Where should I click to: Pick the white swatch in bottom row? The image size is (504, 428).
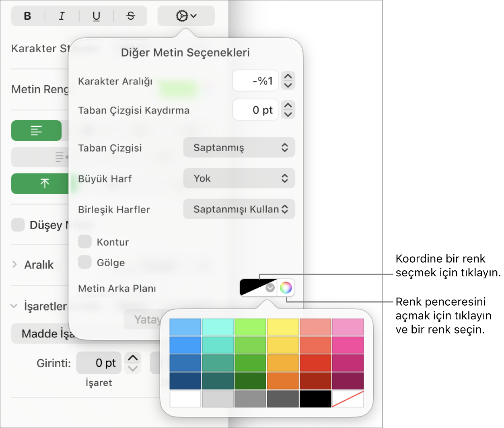185,399
